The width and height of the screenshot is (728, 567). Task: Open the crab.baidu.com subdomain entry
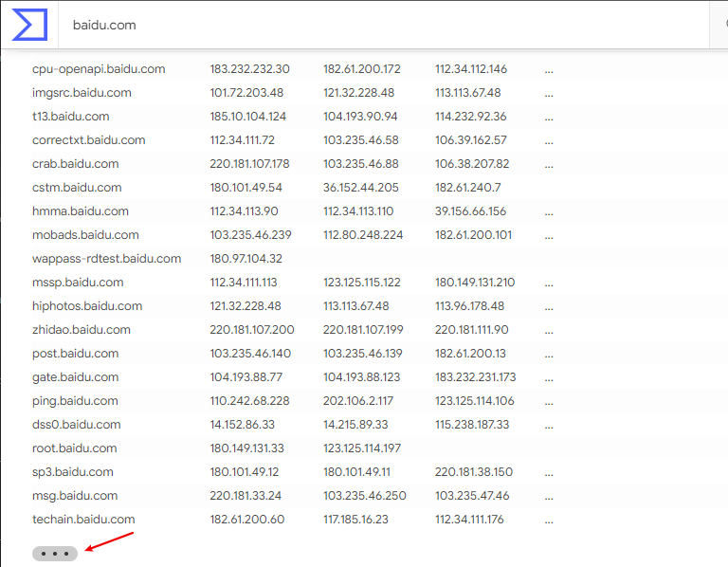tap(75, 164)
